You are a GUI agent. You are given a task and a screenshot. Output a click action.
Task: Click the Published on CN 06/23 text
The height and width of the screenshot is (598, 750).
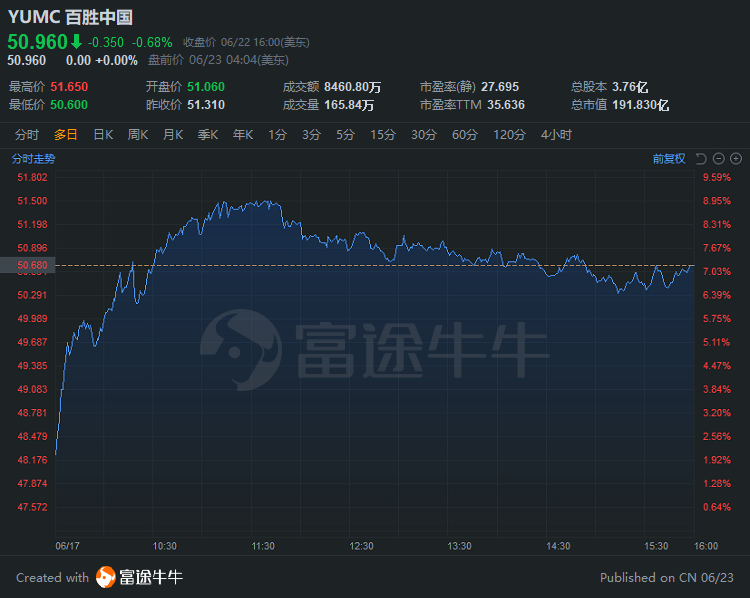click(x=667, y=578)
